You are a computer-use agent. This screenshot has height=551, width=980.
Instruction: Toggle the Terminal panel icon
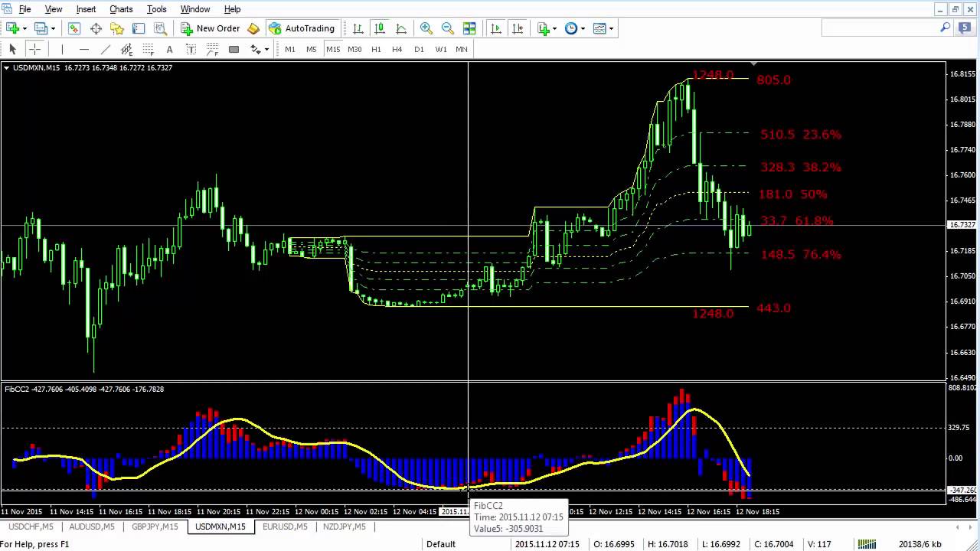(139, 28)
